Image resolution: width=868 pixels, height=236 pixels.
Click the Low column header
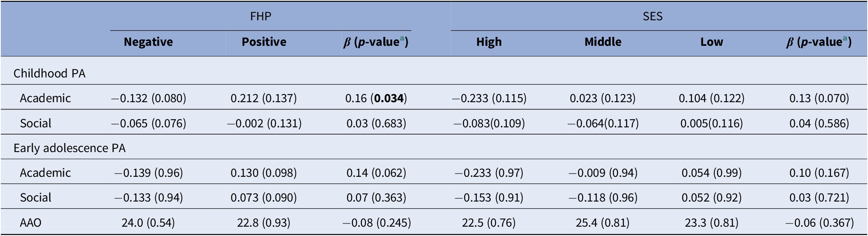tap(711, 42)
